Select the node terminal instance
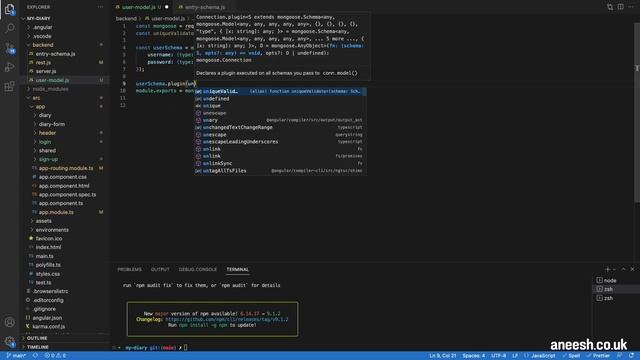The height and width of the screenshot is (360, 640). (x=616, y=280)
